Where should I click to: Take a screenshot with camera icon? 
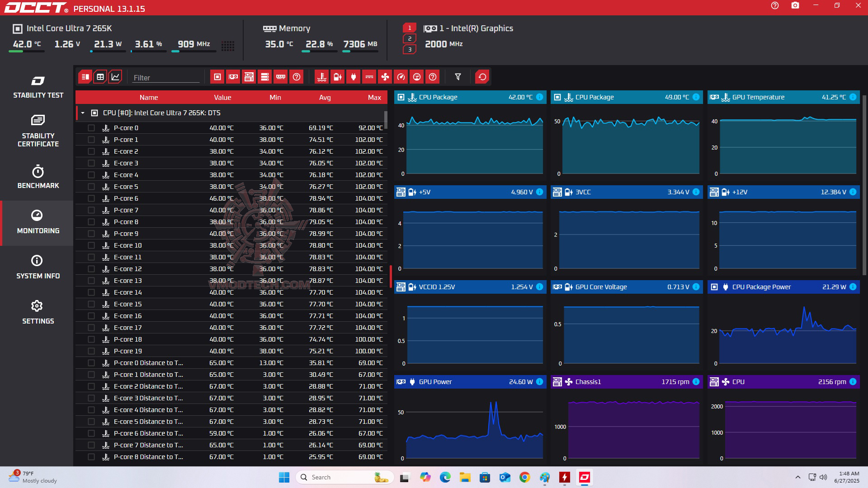pos(795,6)
